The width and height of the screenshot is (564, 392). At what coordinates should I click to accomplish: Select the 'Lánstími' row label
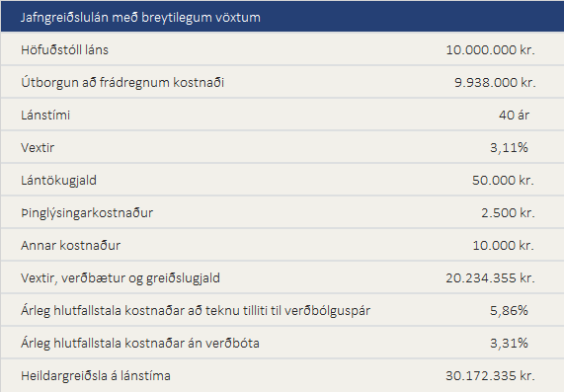tap(45, 116)
